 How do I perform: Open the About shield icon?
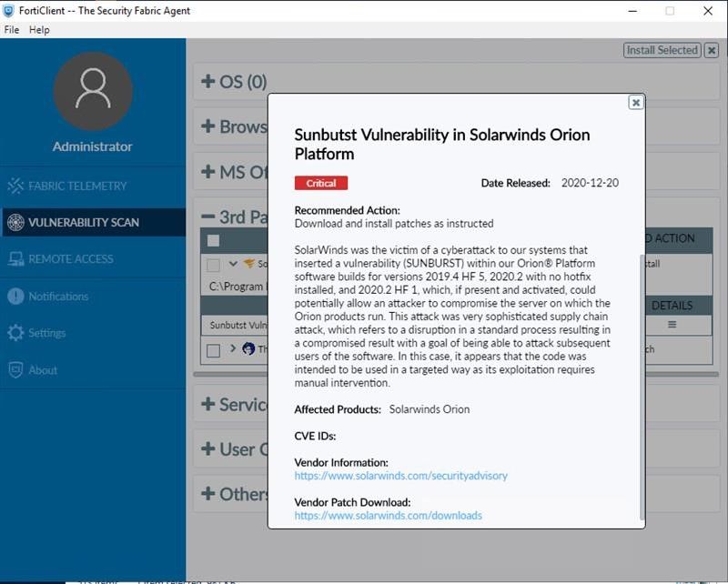pos(15,370)
